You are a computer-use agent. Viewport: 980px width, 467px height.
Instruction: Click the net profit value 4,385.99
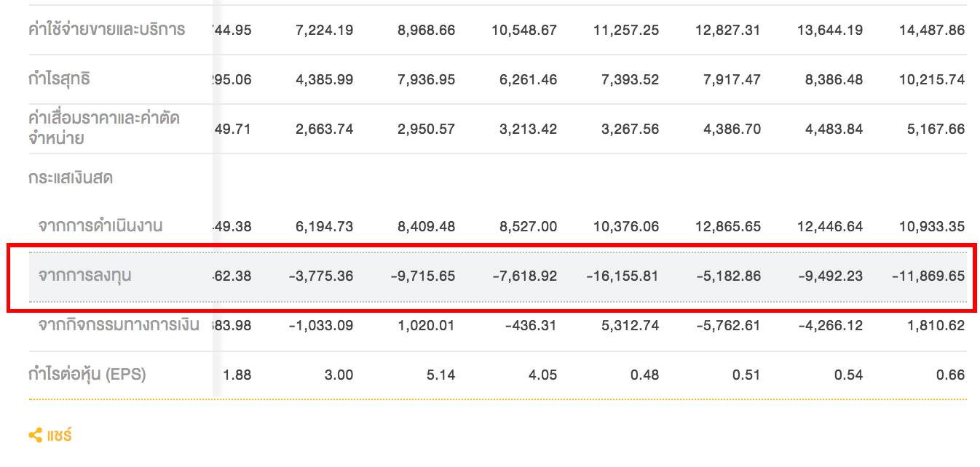[x=324, y=79]
